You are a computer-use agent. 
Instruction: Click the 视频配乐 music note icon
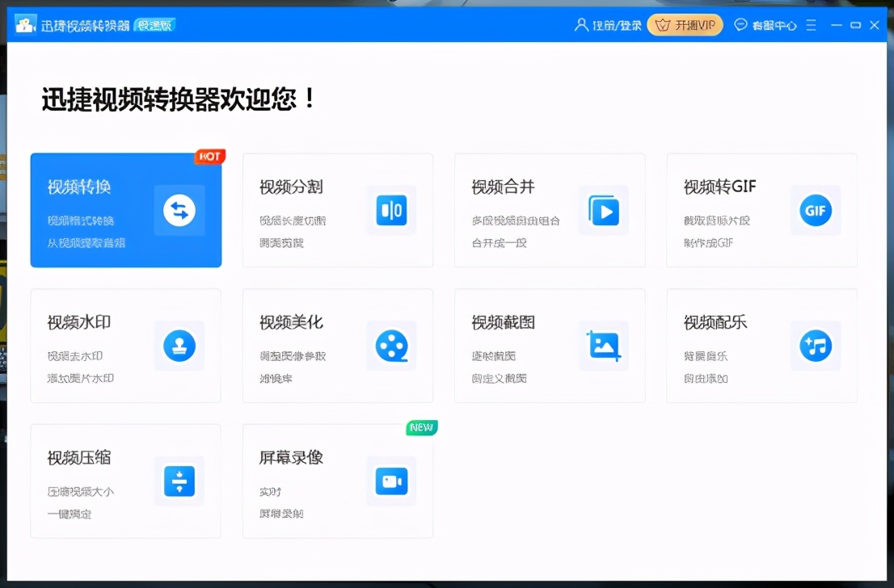[x=816, y=346]
